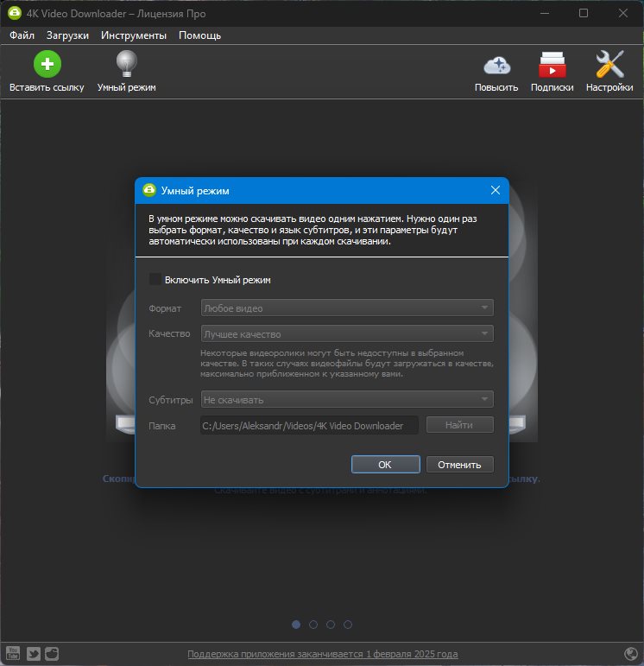
Task: Click the Найти folder browse button
Action: pos(460,425)
